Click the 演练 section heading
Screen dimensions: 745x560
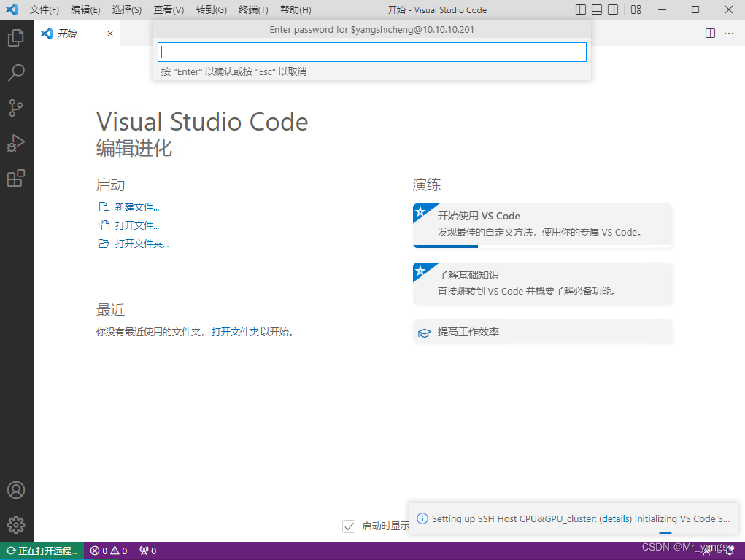[427, 184]
